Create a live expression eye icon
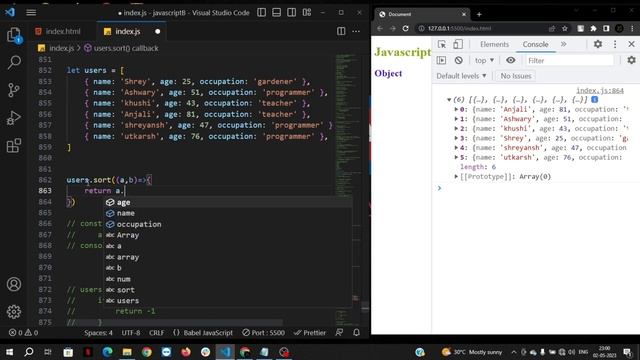640x360 pixels. point(510,60)
